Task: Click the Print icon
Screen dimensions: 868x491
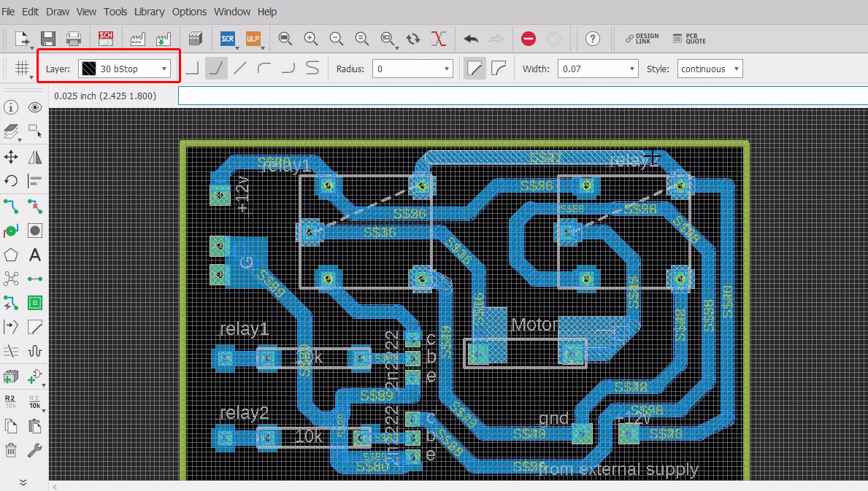Action: 74,39
